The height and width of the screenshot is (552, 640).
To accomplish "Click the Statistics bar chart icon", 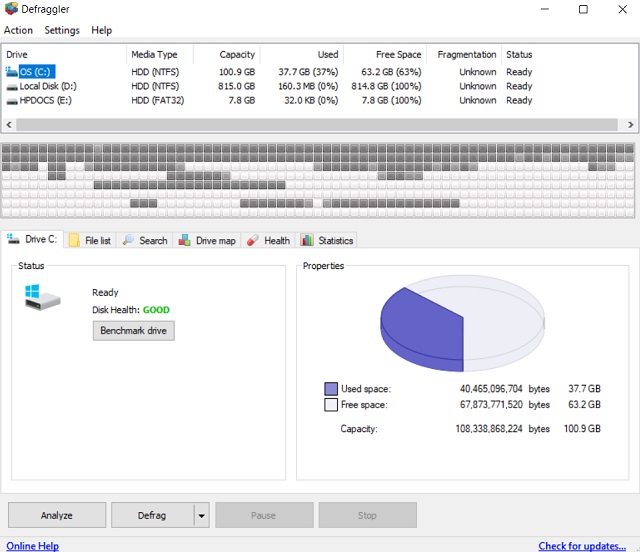I will (x=307, y=240).
